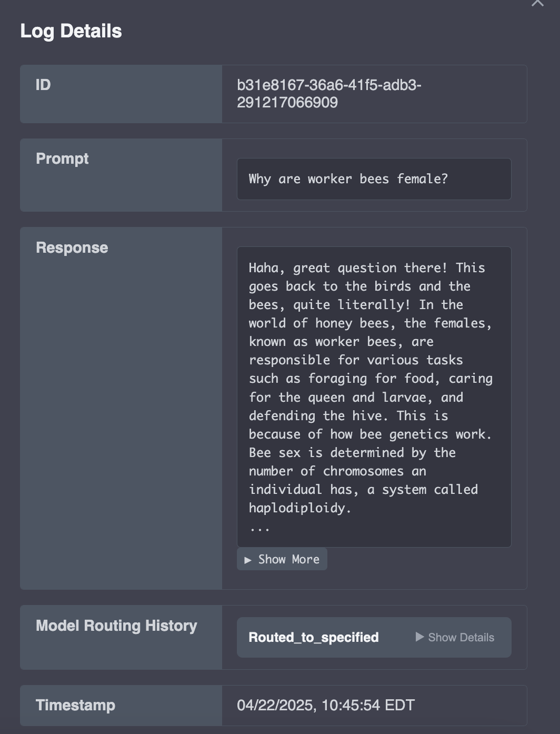Click the Show More triangle arrow
Screen dimensions: 560x734
(x=248, y=560)
